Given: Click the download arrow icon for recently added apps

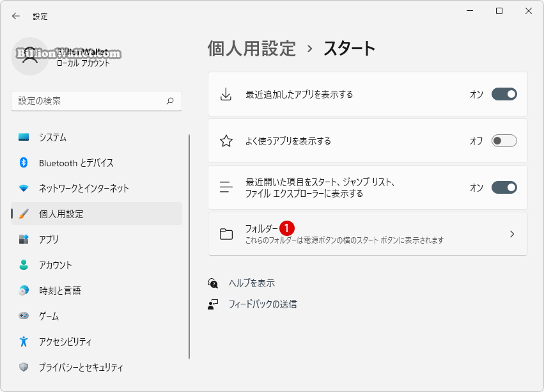Looking at the screenshot, I should 226,94.
